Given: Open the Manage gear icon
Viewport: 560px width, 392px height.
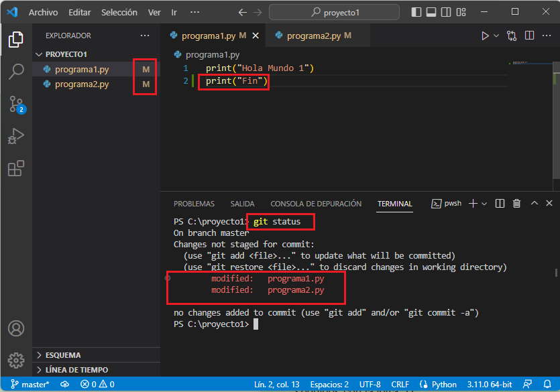Looking at the screenshot, I should (x=16, y=361).
